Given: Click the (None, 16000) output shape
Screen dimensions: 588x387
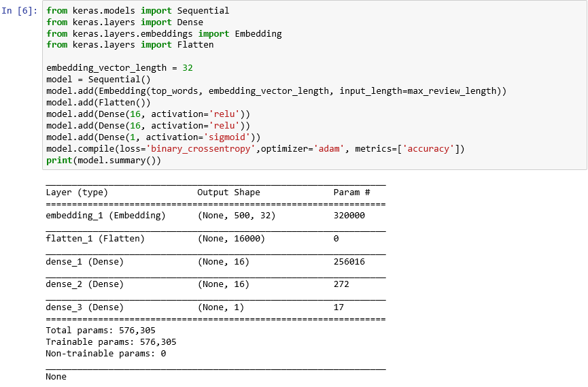Looking at the screenshot, I should (231, 239).
